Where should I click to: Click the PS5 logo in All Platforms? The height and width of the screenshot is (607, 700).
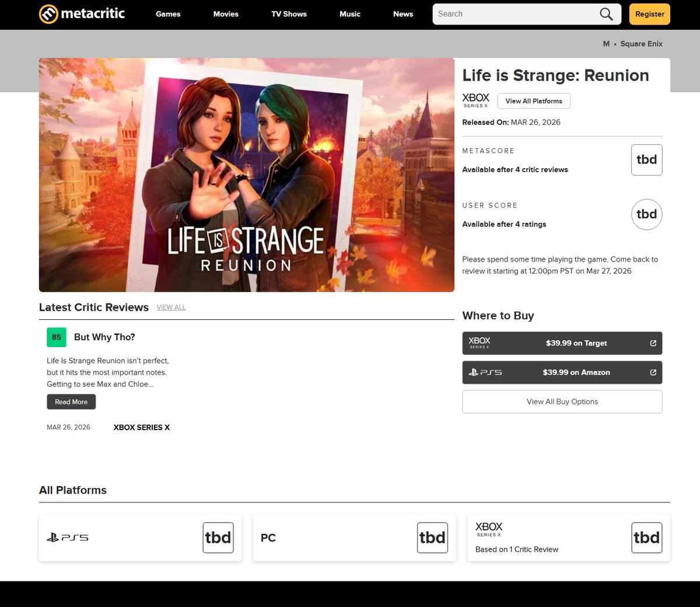coord(68,538)
